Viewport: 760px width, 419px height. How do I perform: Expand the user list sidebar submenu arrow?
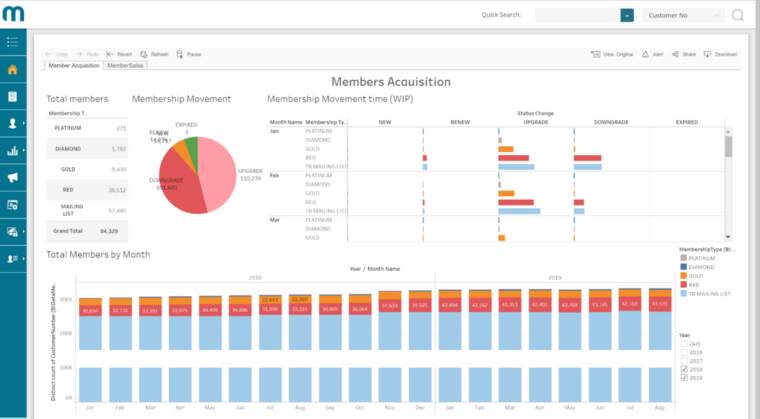point(24,259)
